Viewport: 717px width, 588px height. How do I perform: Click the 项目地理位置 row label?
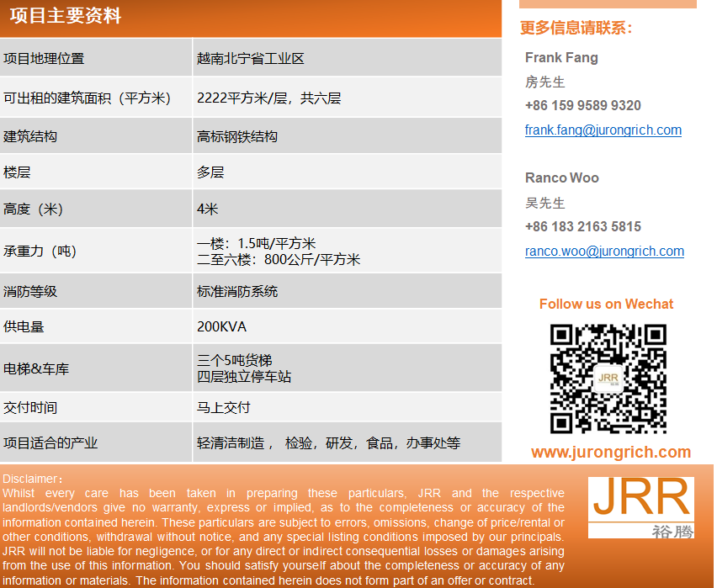click(44, 59)
